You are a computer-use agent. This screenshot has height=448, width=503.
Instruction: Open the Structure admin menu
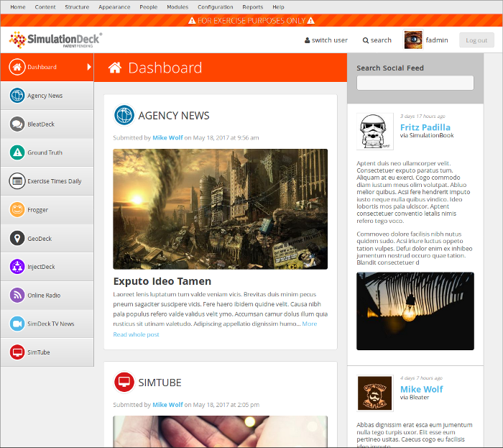(77, 6)
